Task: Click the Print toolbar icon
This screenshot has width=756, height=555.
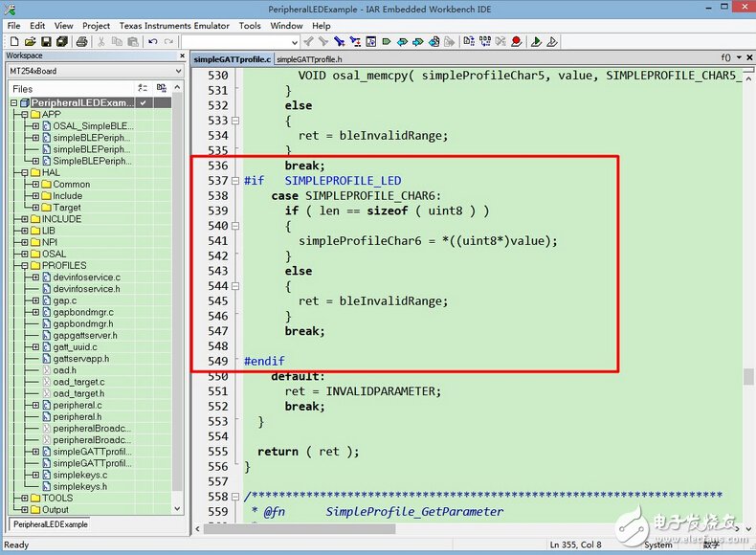Action: coord(82,41)
